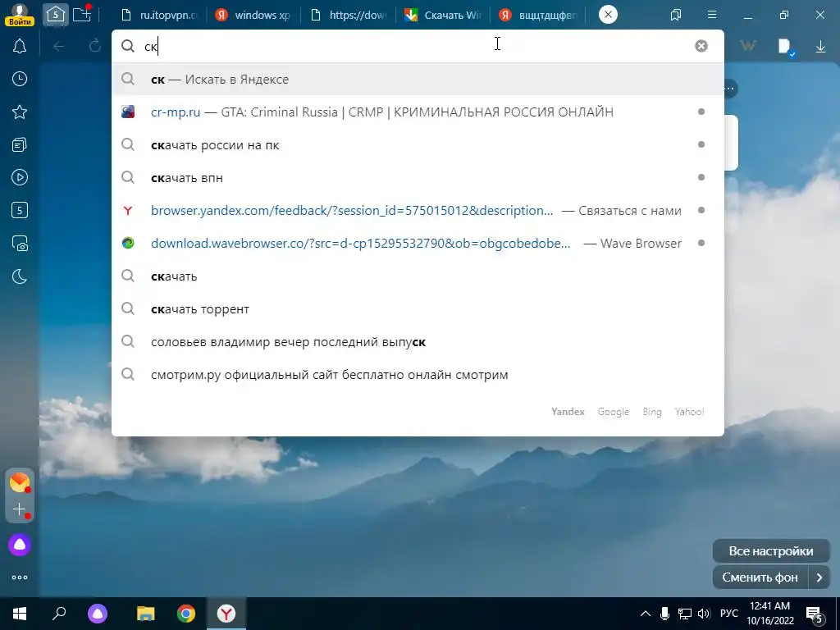Switch to the ru.itopvpn tab
Screen dimensions: 840x630
tap(159, 15)
